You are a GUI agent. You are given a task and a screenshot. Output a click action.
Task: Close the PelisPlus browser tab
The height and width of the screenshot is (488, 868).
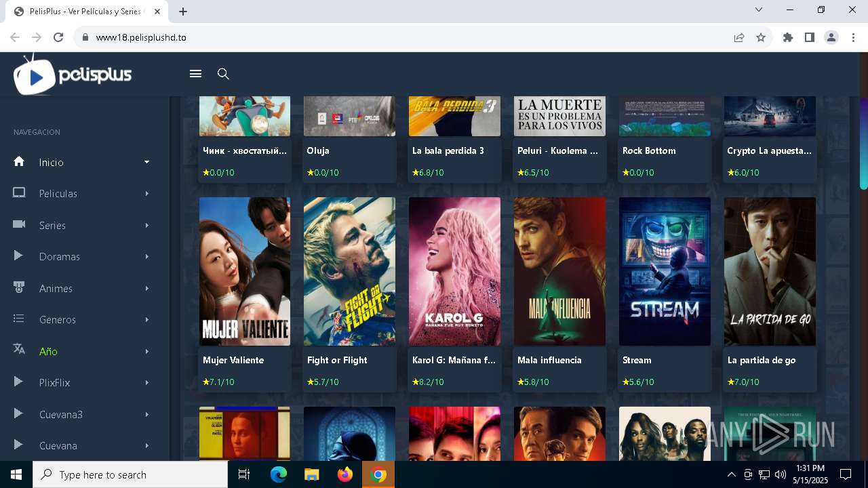click(158, 12)
